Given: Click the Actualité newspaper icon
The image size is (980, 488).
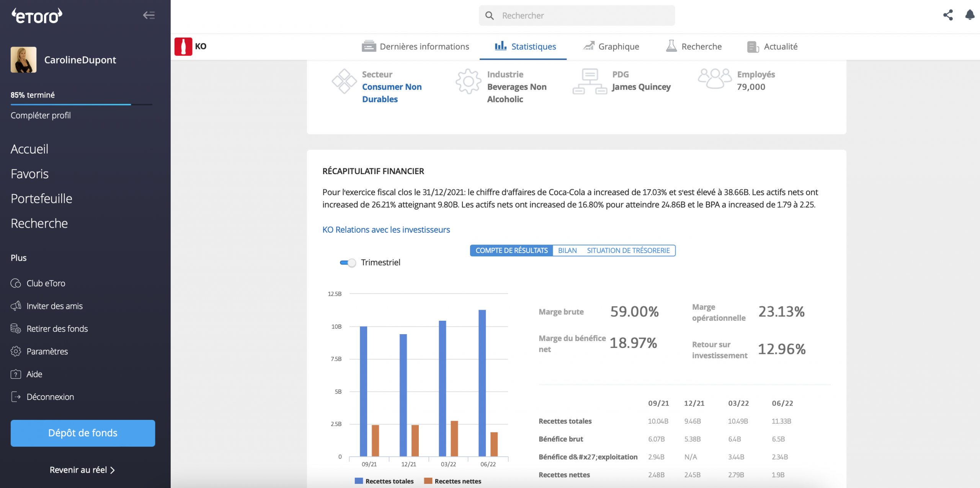Looking at the screenshot, I should point(753,47).
